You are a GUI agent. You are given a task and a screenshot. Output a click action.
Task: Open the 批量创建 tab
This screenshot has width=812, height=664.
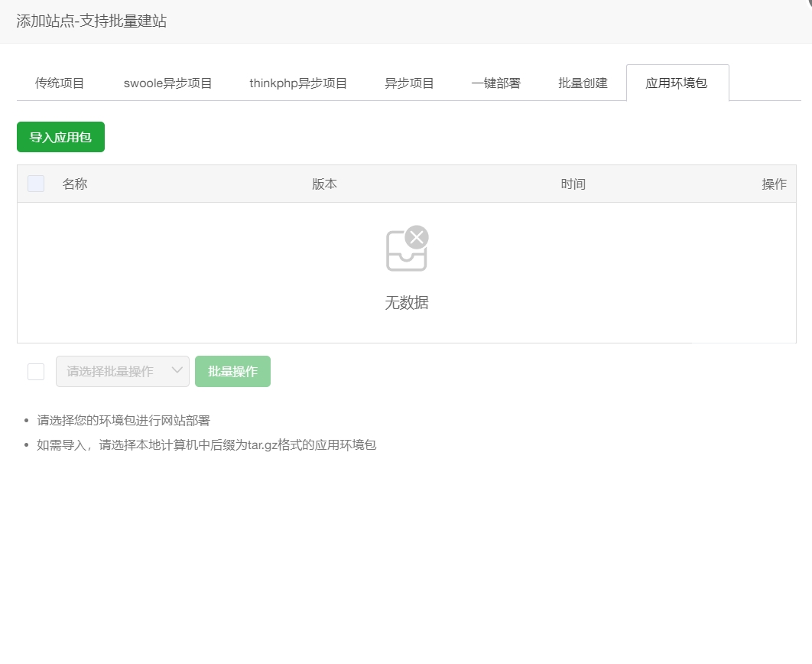(x=583, y=83)
